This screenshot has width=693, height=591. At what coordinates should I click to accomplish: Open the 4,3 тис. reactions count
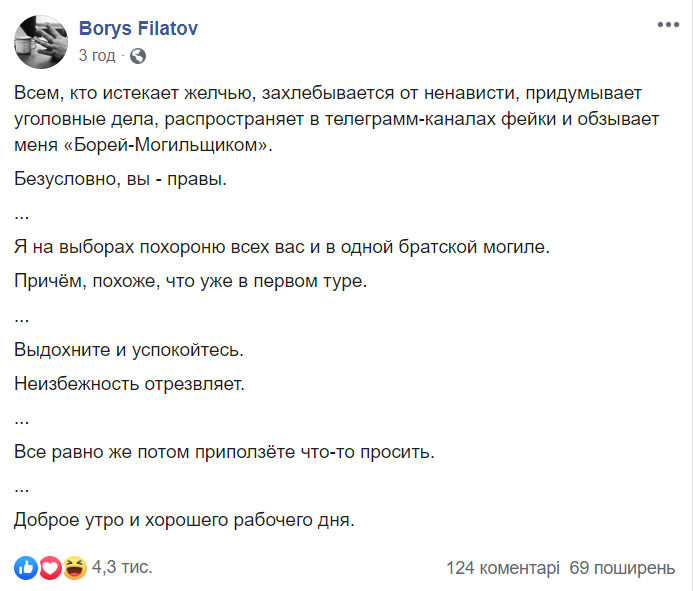(x=122, y=567)
